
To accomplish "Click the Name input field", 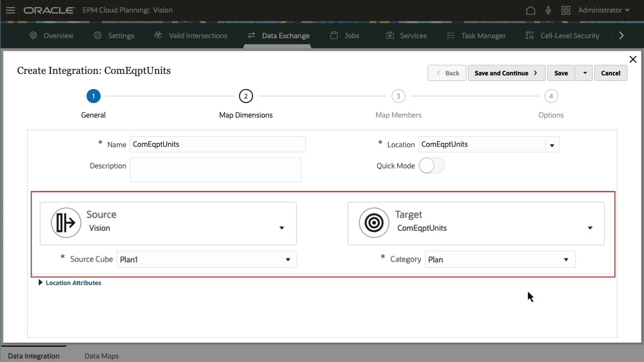I will [x=217, y=144].
